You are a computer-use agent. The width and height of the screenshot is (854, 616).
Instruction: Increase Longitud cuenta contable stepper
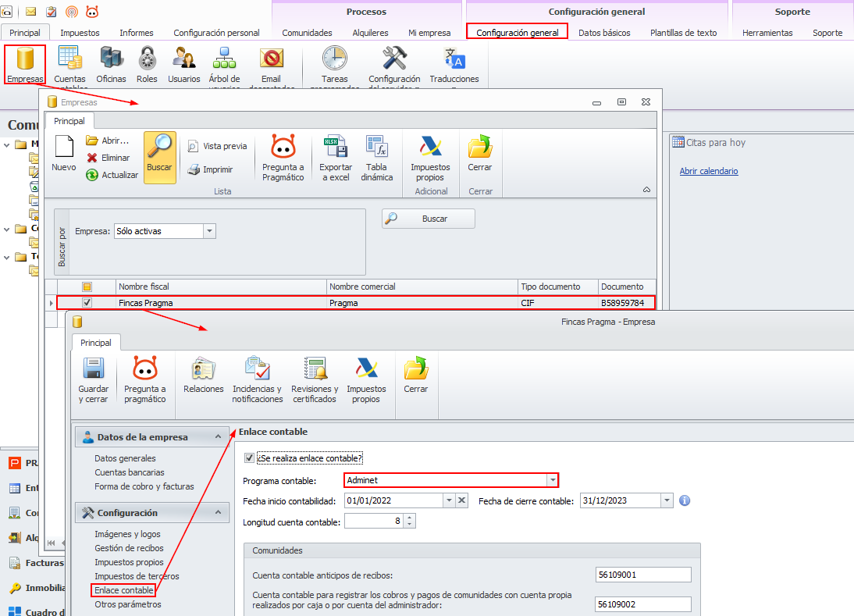point(410,518)
